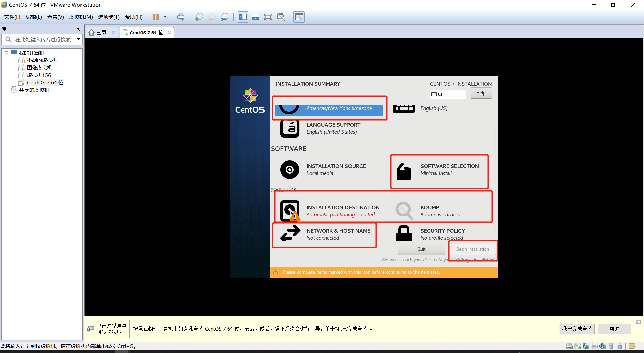Click the keyboard hint icon in the info bar

click(91, 329)
